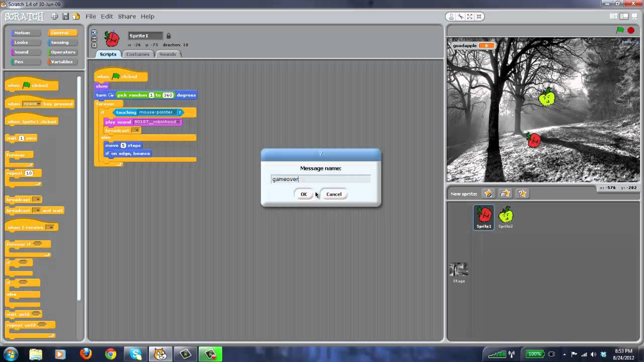Get a surprise sprite
Image resolution: width=644 pixels, height=362 pixels.
[522, 194]
